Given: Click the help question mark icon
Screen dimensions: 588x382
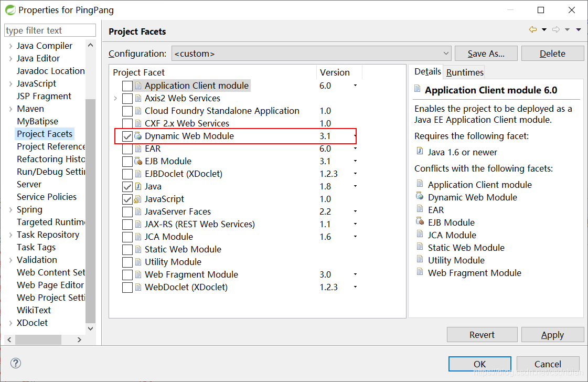Looking at the screenshot, I should [x=16, y=363].
